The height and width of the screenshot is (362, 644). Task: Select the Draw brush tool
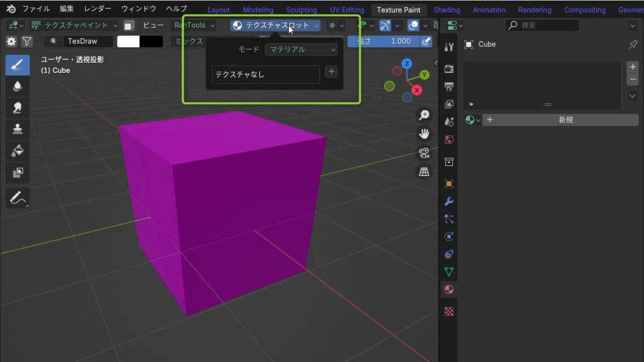[17, 65]
